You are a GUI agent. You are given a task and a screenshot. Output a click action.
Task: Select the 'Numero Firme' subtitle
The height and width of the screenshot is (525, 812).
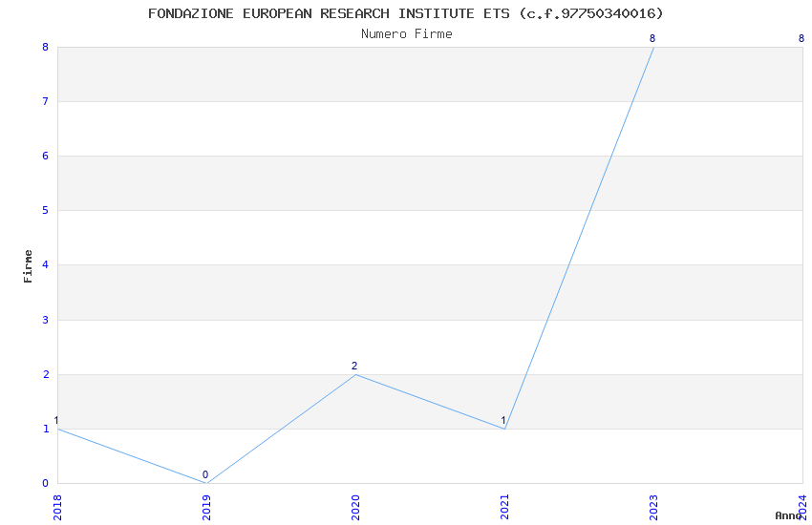(x=407, y=34)
